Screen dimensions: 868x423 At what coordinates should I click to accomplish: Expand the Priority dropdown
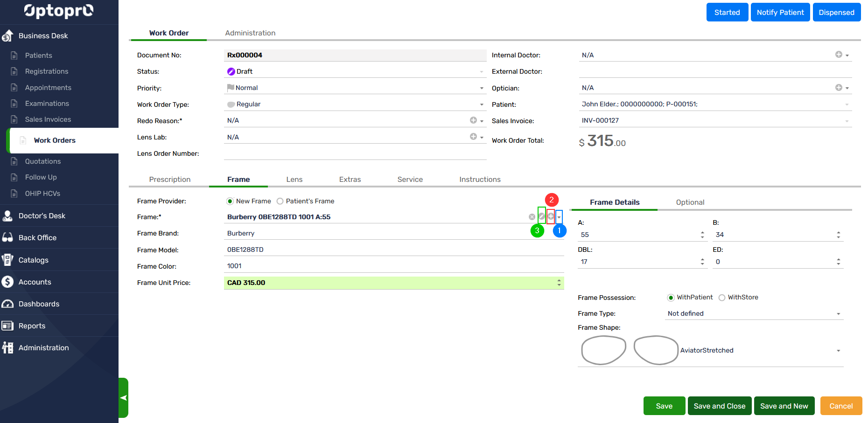pyautogui.click(x=482, y=88)
